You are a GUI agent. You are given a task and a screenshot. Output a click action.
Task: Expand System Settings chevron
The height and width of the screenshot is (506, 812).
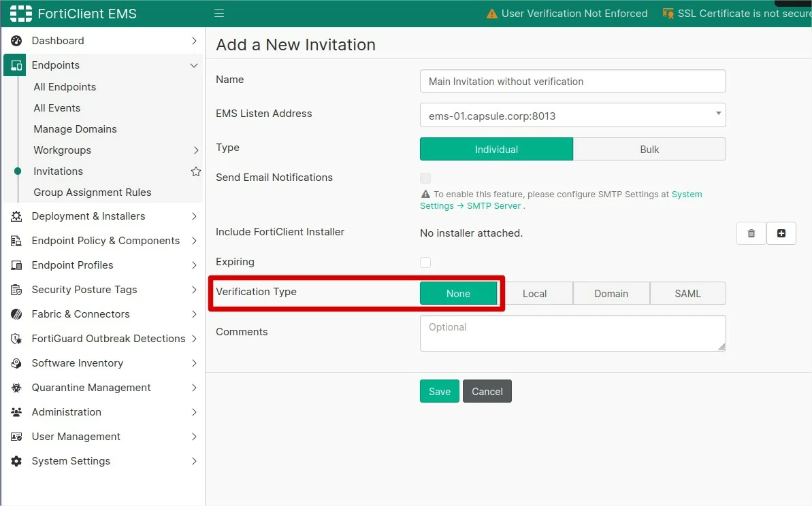tap(194, 461)
